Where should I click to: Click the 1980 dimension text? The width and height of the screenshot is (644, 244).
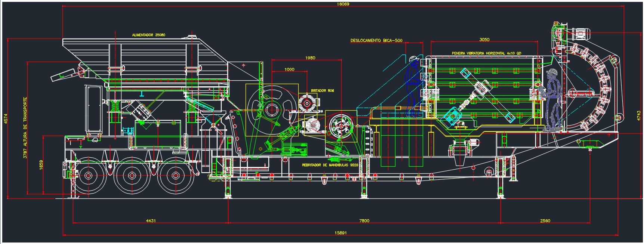(310, 58)
